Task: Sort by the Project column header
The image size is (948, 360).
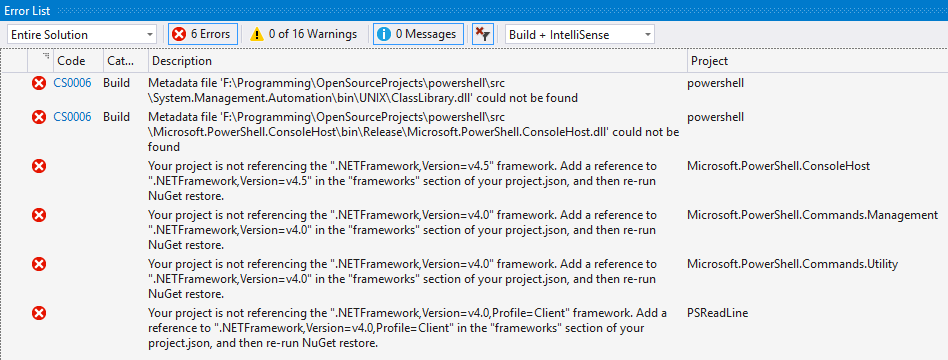Action: point(709,61)
